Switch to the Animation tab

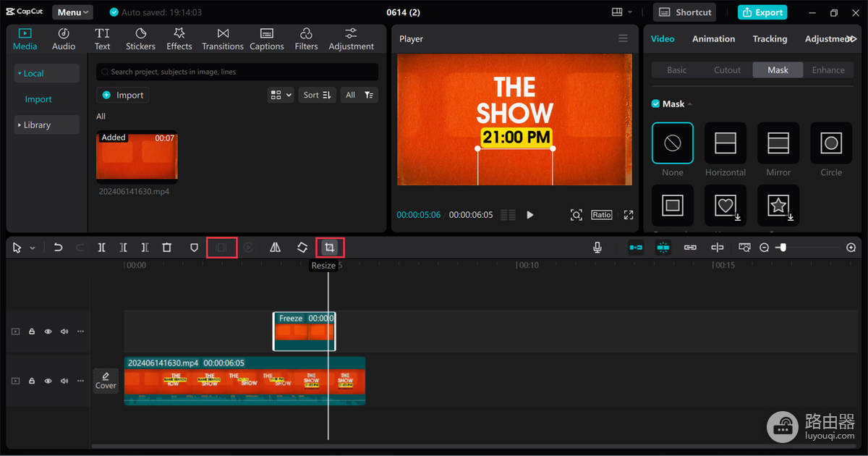point(713,39)
